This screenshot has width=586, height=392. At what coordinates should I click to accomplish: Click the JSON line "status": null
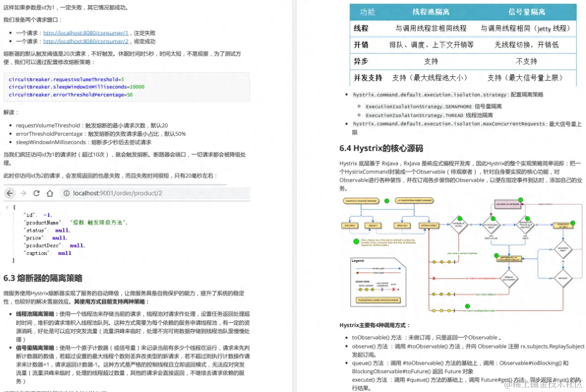click(x=47, y=230)
